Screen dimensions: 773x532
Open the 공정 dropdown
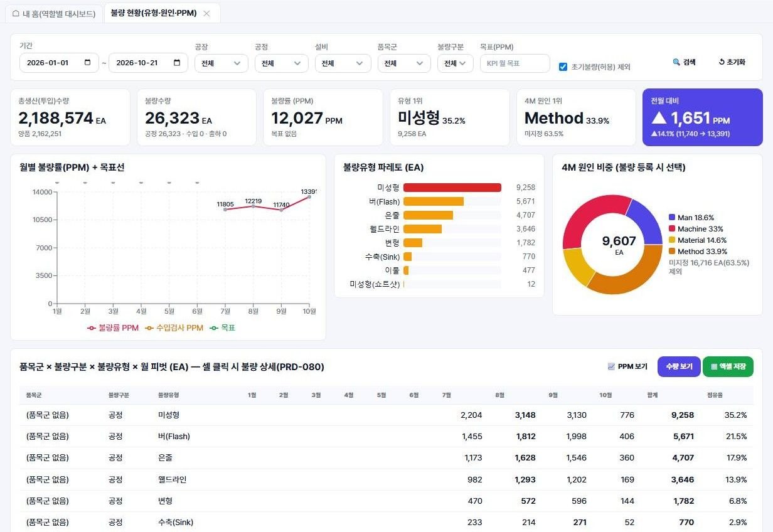pyautogui.click(x=282, y=63)
